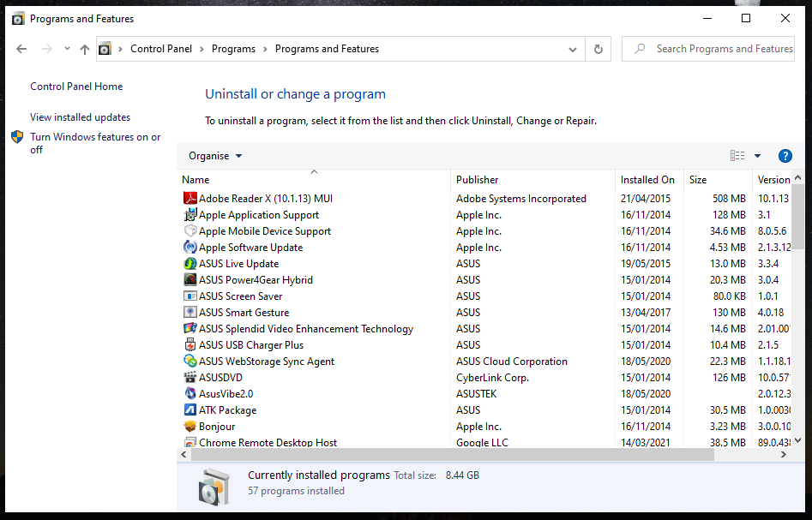The width and height of the screenshot is (812, 520).
Task: Click the change view layout icon
Action: [737, 156]
